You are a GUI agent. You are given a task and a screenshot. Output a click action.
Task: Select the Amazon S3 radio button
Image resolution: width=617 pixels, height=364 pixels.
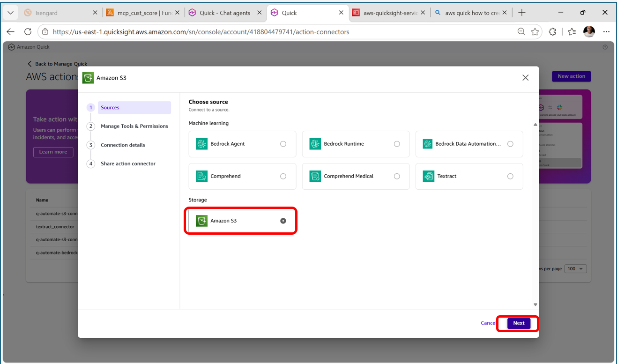click(283, 221)
